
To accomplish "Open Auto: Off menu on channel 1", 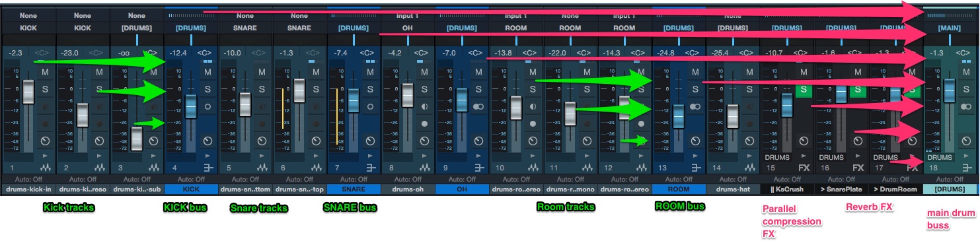I will point(28,179).
